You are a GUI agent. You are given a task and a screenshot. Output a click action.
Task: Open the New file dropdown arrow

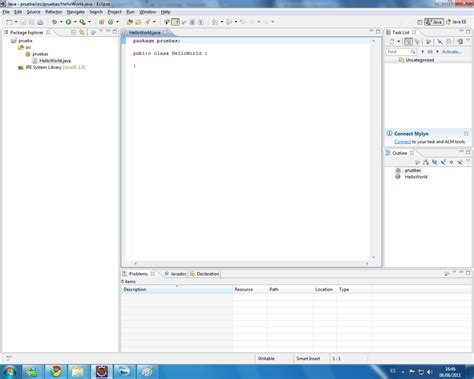16,22
